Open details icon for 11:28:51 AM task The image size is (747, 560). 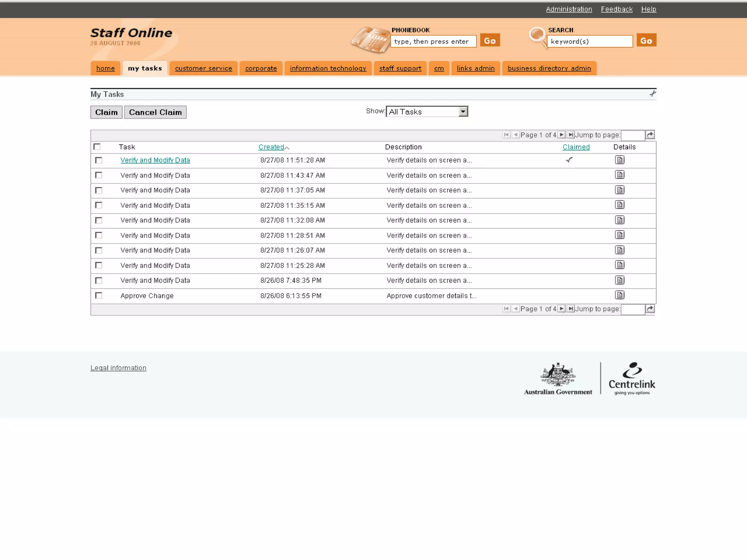[x=619, y=235]
